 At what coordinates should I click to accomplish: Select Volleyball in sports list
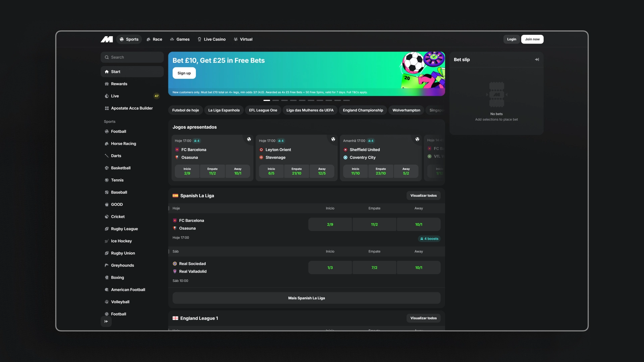132,302
